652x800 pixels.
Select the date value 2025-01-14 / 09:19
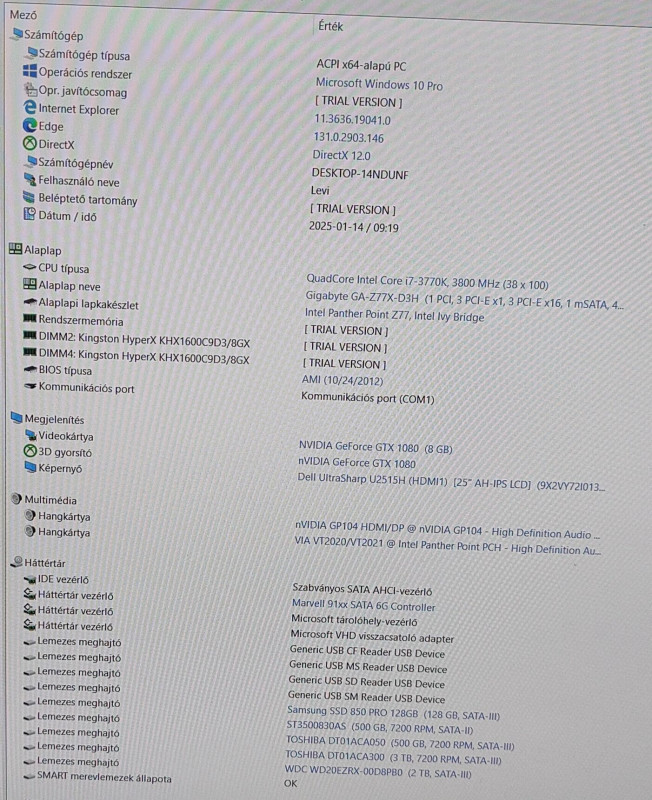pos(354,227)
